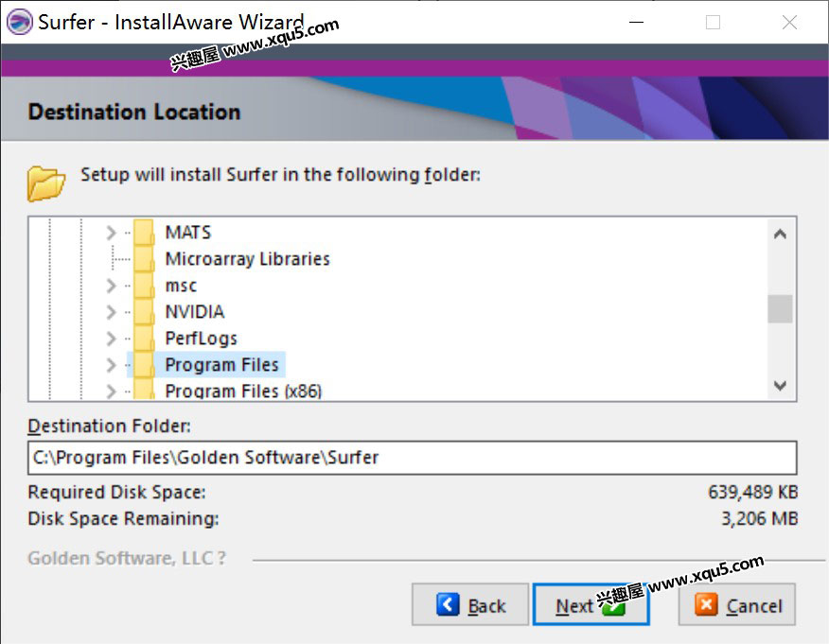Viewport: 829px width, 644px height.
Task: Click the MATS folder icon
Action: click(144, 233)
